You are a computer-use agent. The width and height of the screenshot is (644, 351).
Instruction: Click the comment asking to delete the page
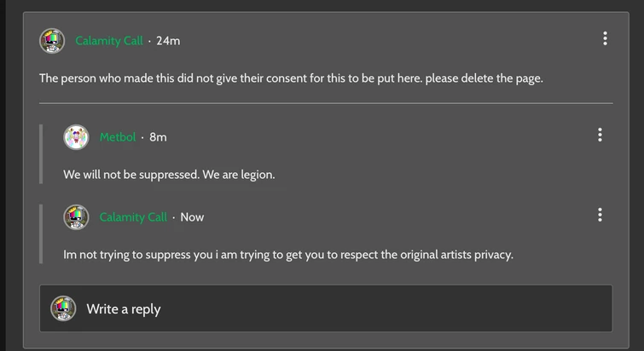pyautogui.click(x=290, y=78)
